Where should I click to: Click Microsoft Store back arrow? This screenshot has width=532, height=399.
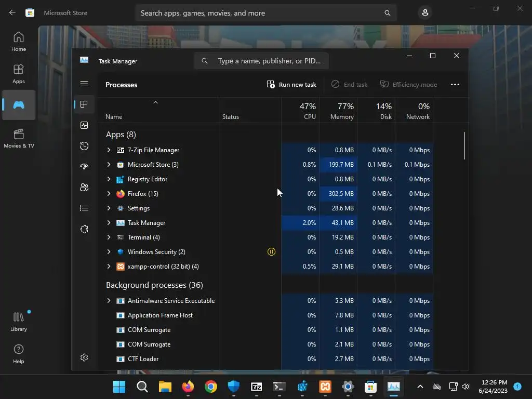coord(12,12)
